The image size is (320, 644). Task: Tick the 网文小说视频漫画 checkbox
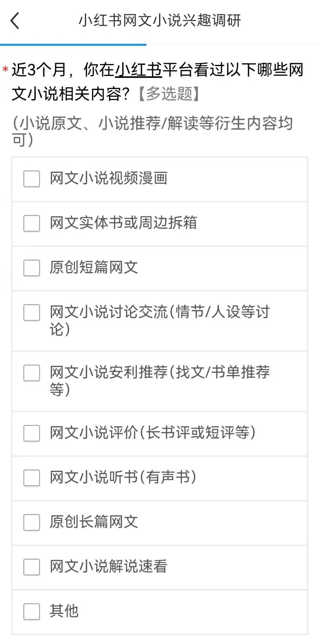[32, 179]
